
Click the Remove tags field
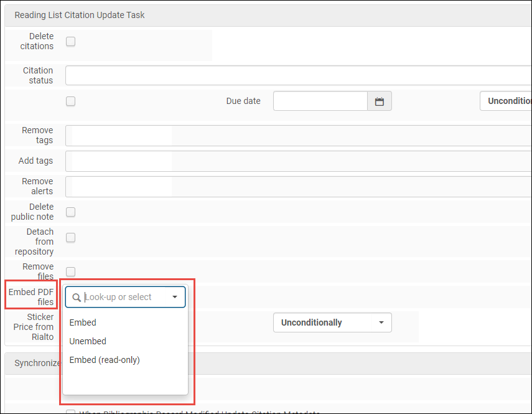pos(299,135)
